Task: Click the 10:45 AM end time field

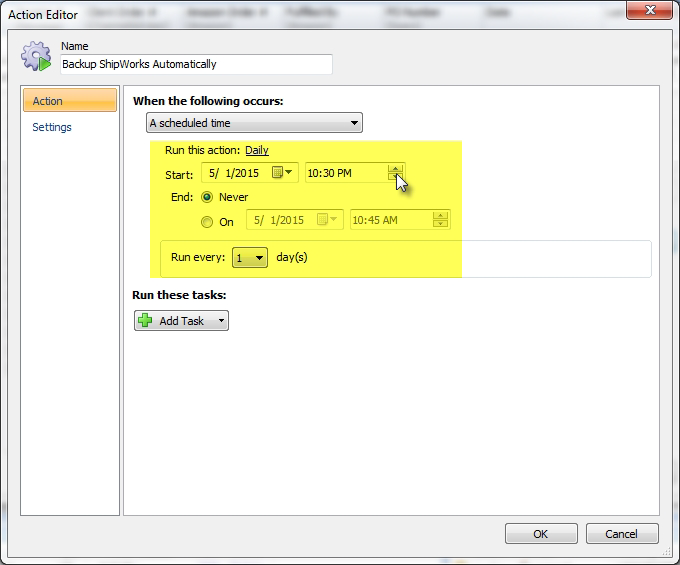Action: point(400,219)
